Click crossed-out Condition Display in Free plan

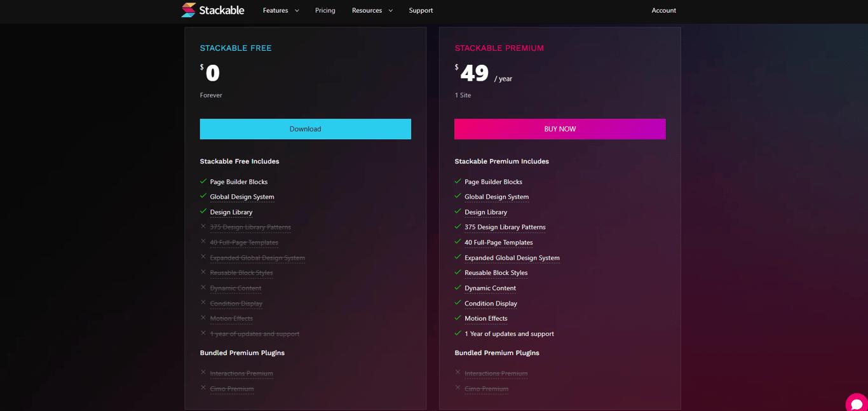236,304
